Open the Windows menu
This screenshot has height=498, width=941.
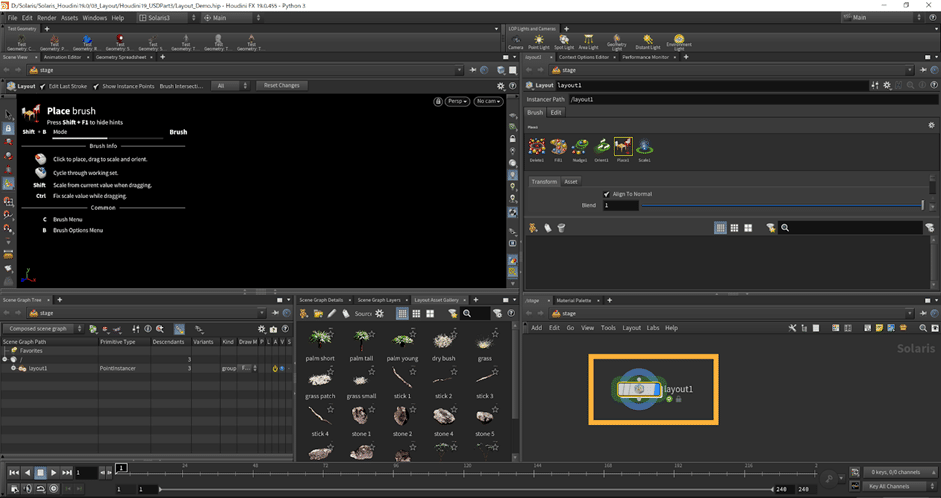[x=95, y=17]
